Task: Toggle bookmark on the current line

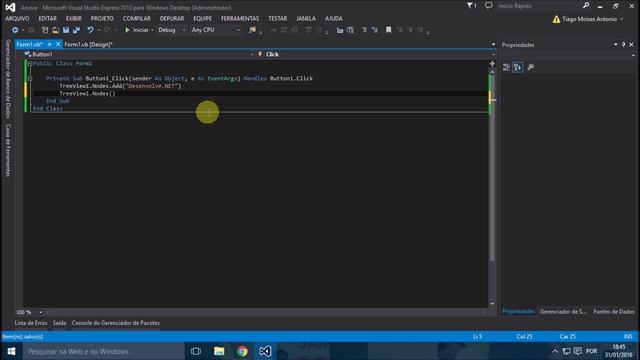Action: click(x=389, y=30)
